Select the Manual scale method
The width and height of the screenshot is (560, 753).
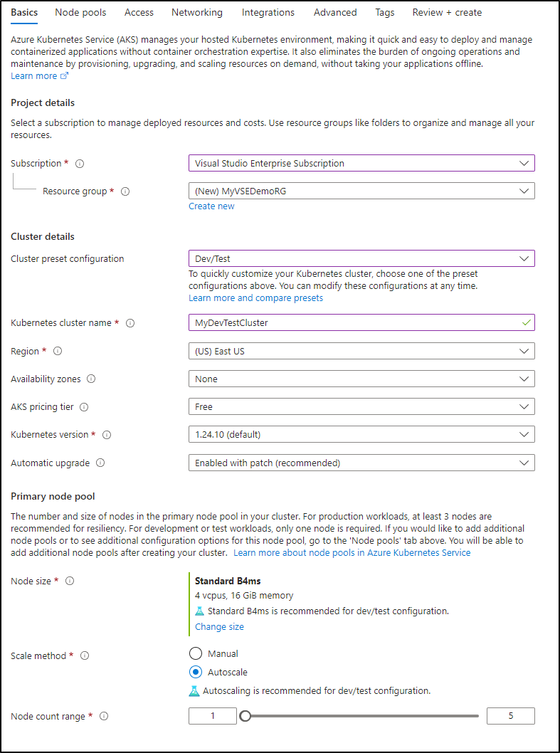tap(196, 653)
